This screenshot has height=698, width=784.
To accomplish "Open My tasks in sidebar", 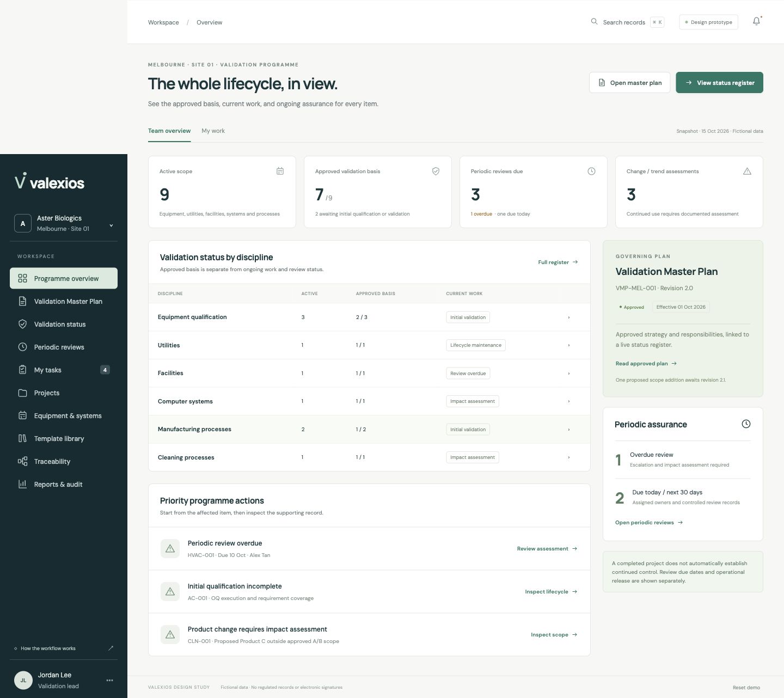I will click(x=64, y=370).
